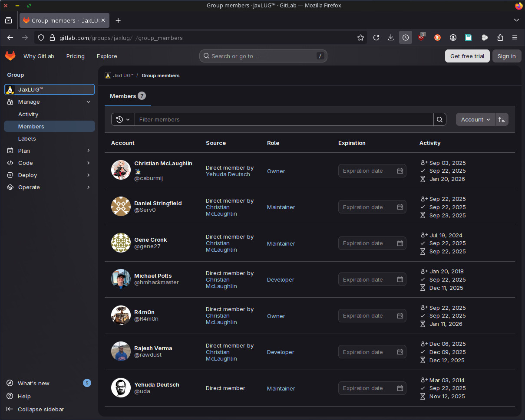Open the Firefox downloads icon
The width and height of the screenshot is (525, 420).
click(x=390, y=38)
